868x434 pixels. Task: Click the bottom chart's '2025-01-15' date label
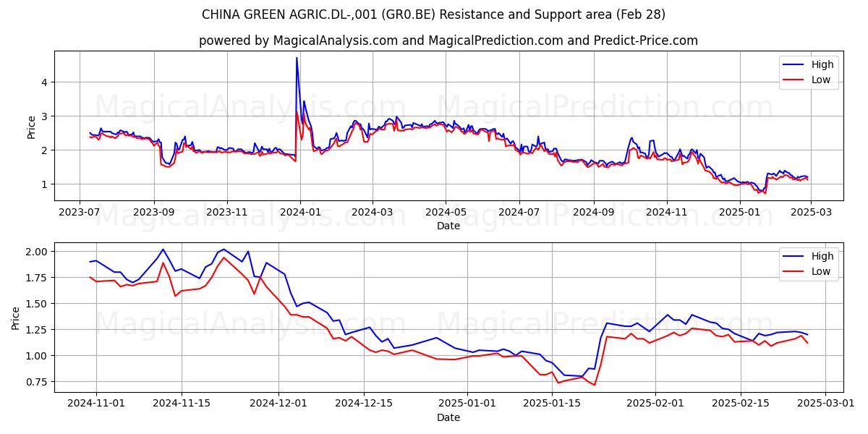(x=553, y=404)
